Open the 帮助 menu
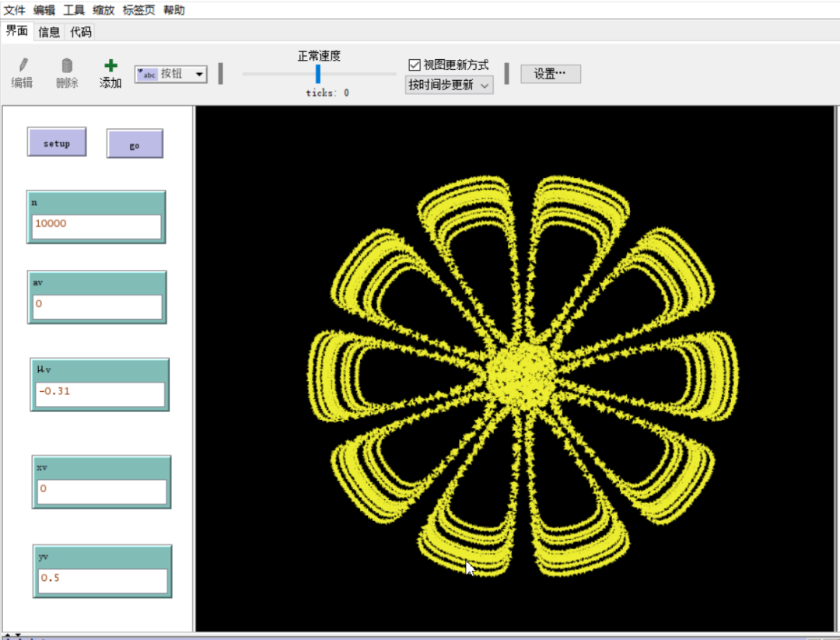The image size is (840, 640). pyautogui.click(x=174, y=10)
